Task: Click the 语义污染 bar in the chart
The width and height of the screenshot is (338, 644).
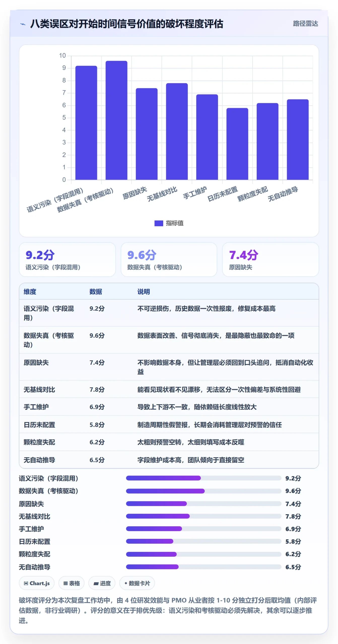Action: pos(86,123)
